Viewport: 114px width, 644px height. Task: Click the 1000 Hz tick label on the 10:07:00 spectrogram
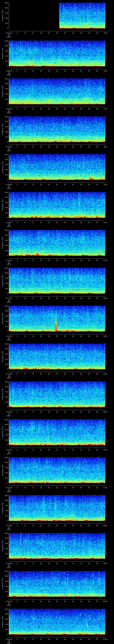pyautogui.click(x=6, y=117)
